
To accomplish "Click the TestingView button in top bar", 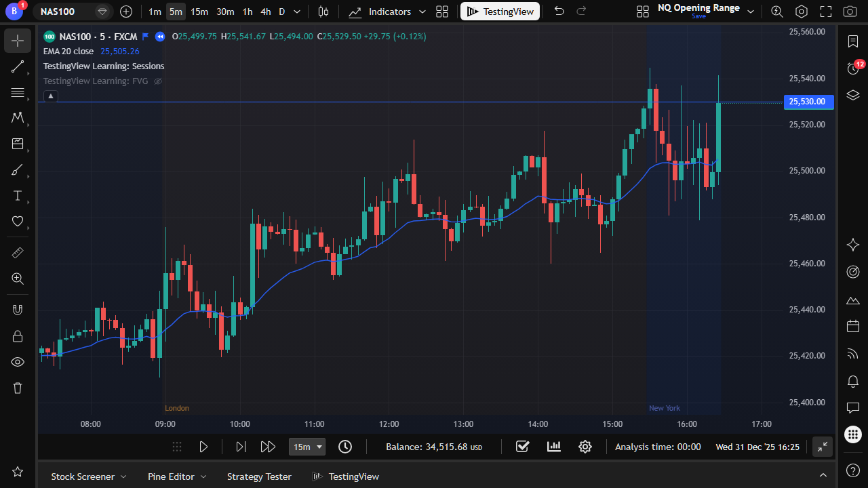I will click(500, 12).
